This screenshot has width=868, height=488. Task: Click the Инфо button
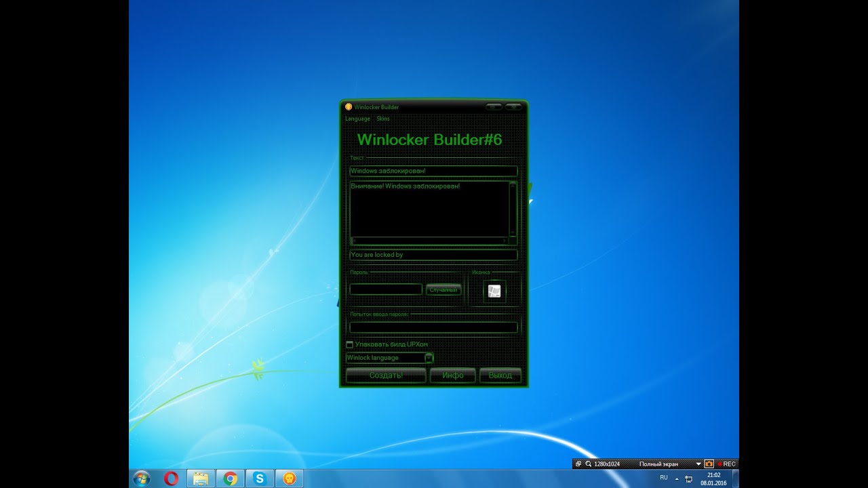[x=452, y=375]
